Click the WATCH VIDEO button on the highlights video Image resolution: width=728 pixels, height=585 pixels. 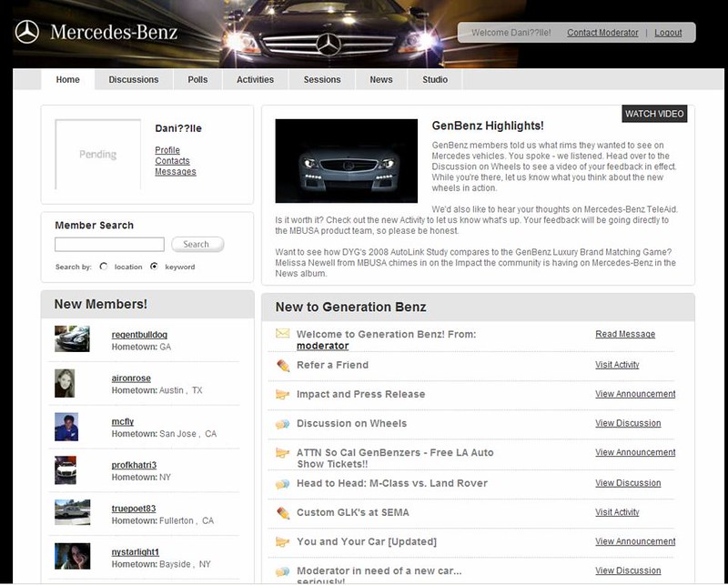pos(654,114)
